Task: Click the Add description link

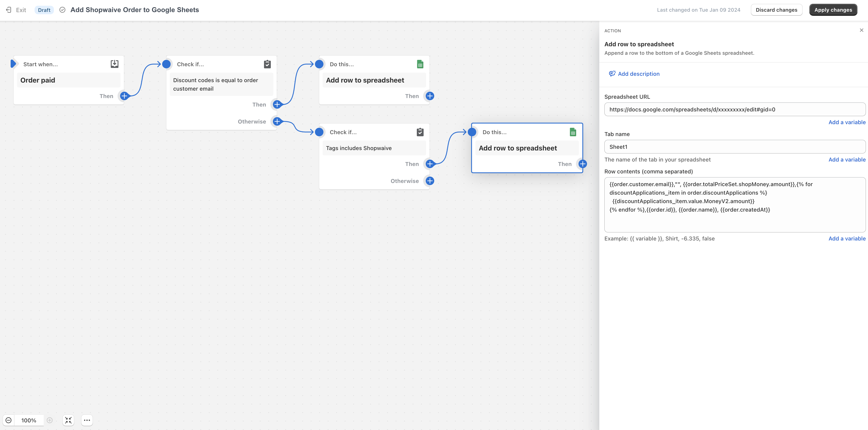Action: click(x=639, y=74)
